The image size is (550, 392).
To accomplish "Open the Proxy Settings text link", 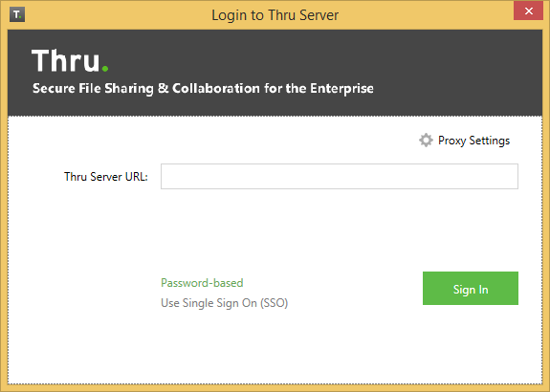I will pyautogui.click(x=473, y=141).
